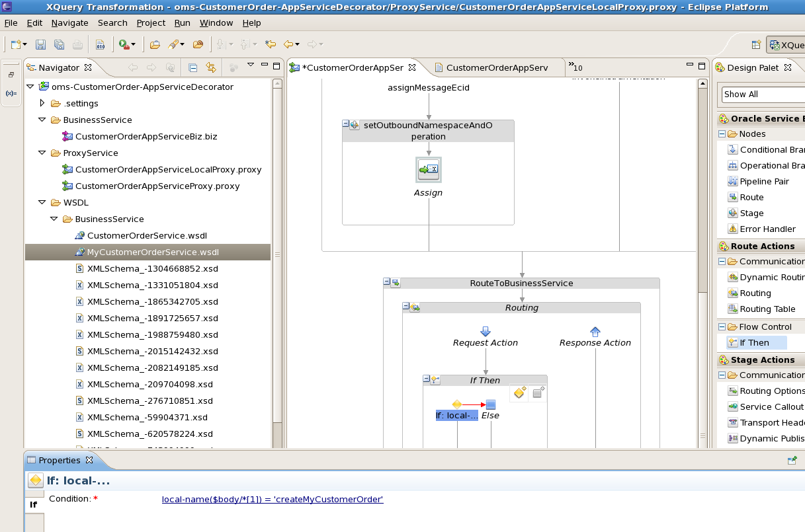Click the Open Type toolbar icon
The image size is (805, 532).
tap(197, 44)
